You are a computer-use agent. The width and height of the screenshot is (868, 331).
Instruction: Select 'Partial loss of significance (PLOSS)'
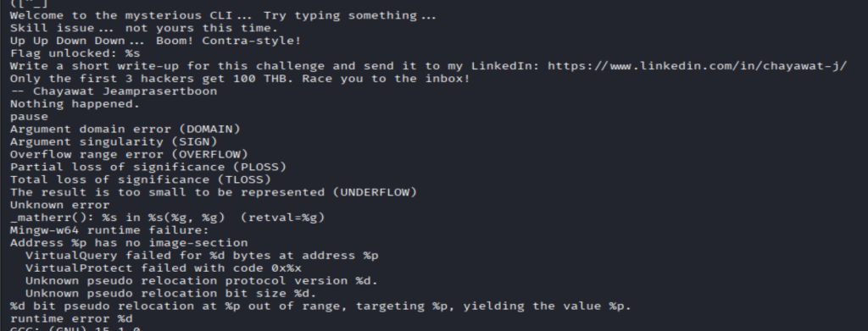click(147, 168)
